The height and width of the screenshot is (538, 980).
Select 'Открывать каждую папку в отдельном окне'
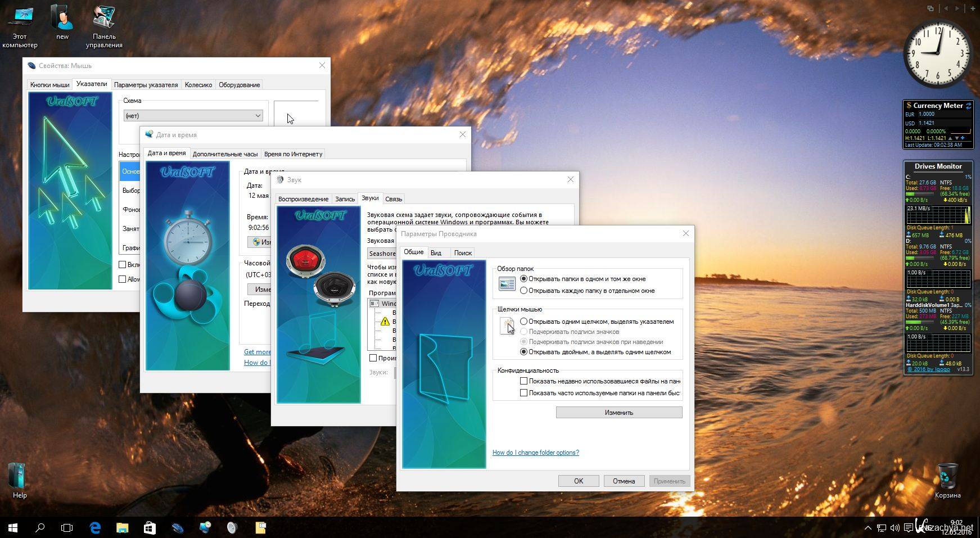587,291
